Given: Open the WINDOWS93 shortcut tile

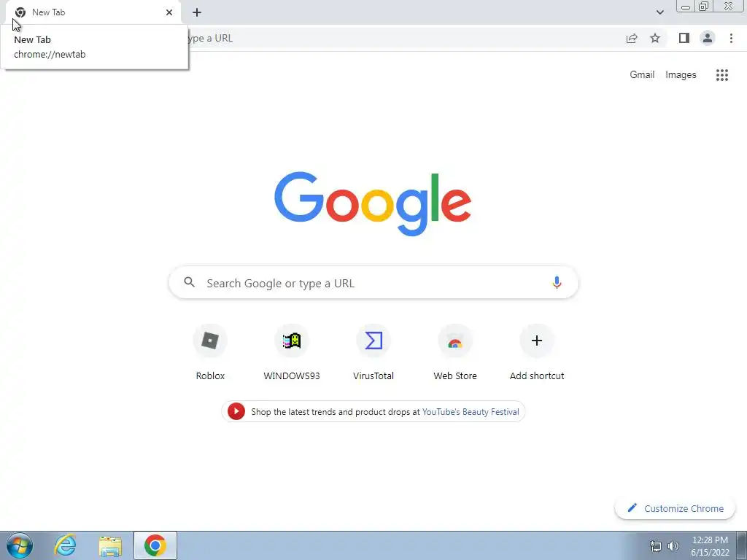Looking at the screenshot, I should click(x=292, y=352).
